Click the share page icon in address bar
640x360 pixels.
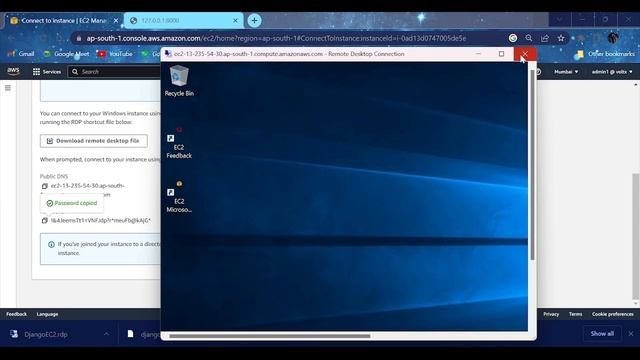(x=544, y=38)
